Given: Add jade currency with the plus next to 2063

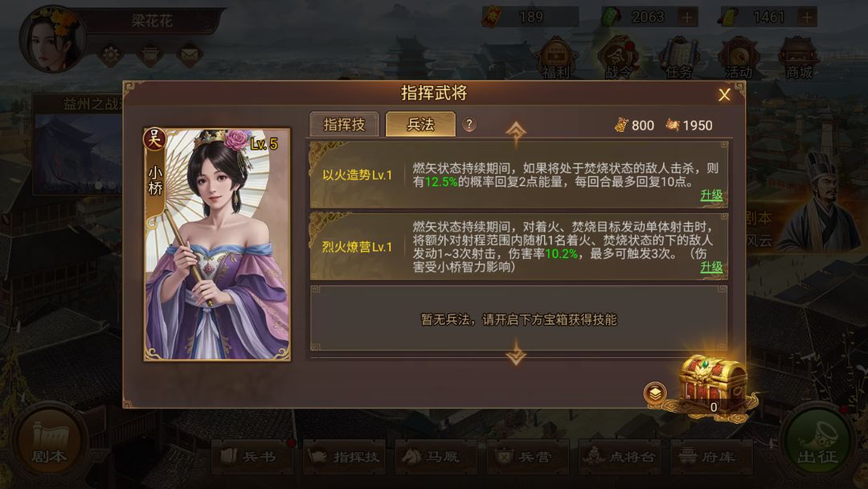Looking at the screenshot, I should click(687, 18).
